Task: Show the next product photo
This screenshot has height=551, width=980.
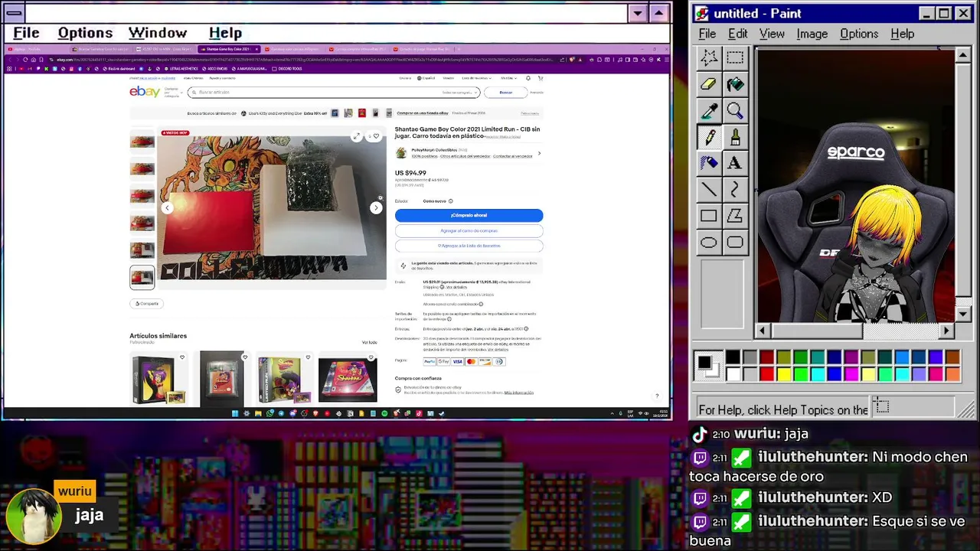Action: coord(376,208)
